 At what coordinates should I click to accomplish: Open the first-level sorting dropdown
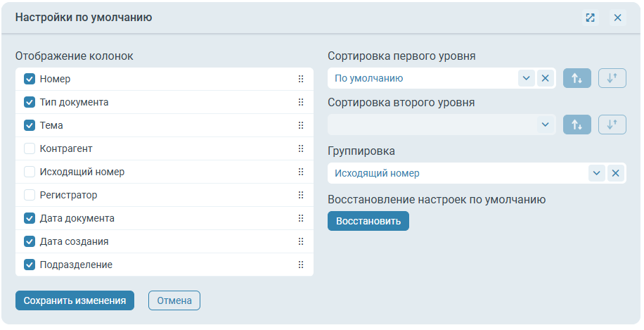coord(526,78)
